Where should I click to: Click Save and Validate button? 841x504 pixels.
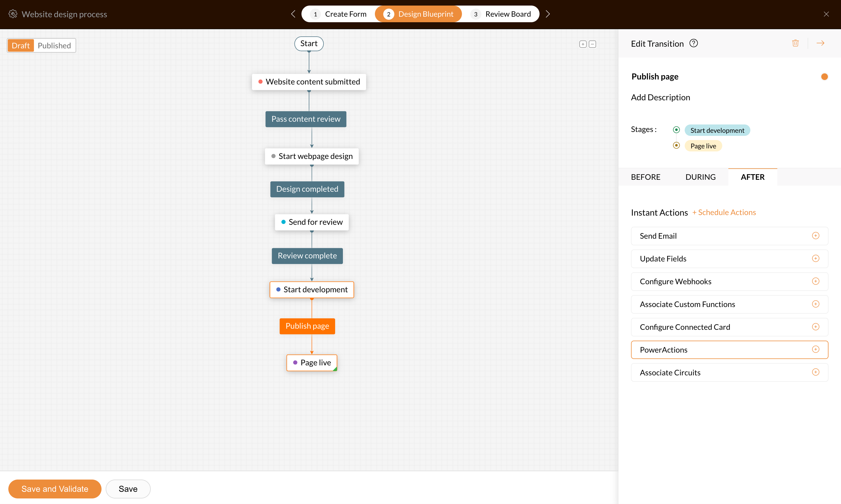pos(55,489)
